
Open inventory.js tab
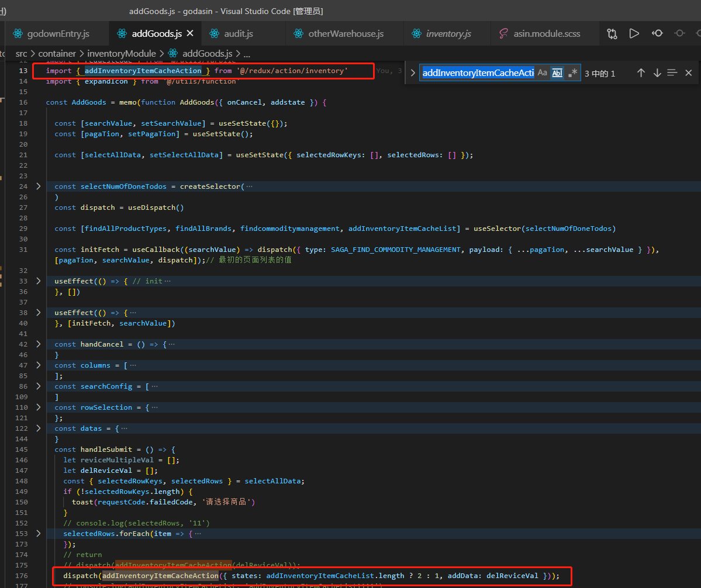point(448,33)
